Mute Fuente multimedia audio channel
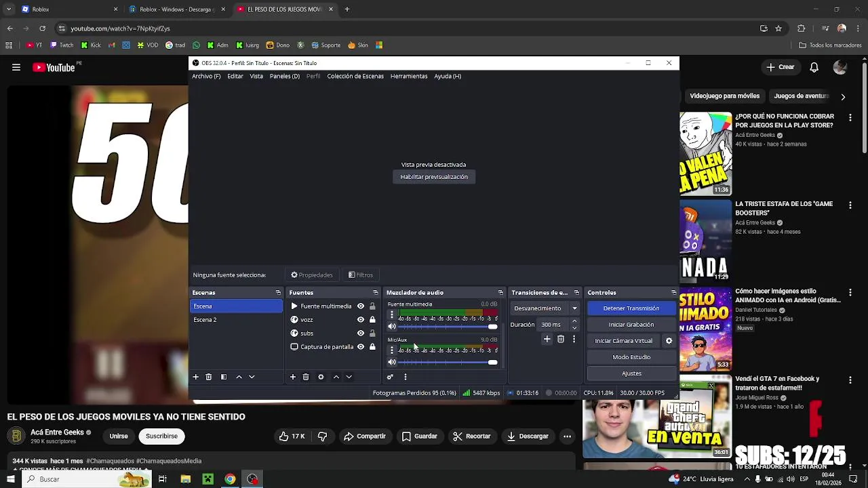 coord(391,327)
